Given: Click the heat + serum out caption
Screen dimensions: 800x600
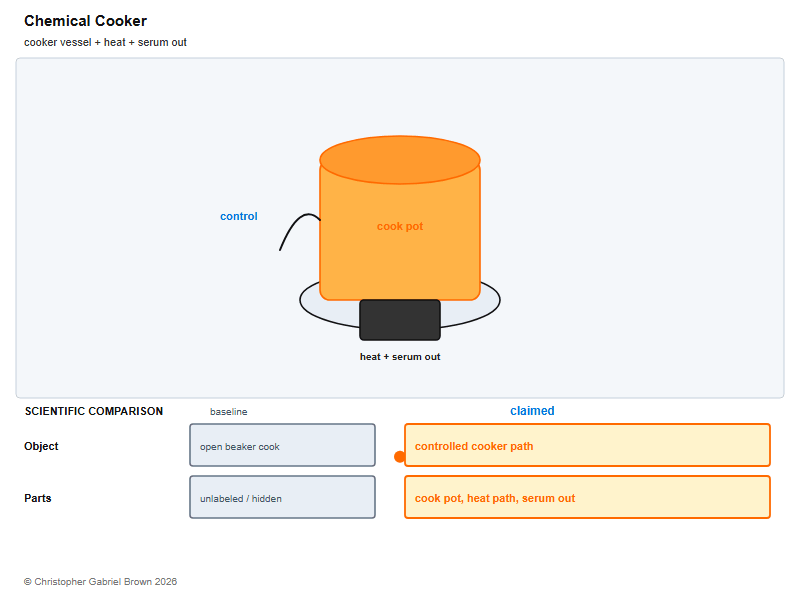Looking at the screenshot, I should click(400, 357).
